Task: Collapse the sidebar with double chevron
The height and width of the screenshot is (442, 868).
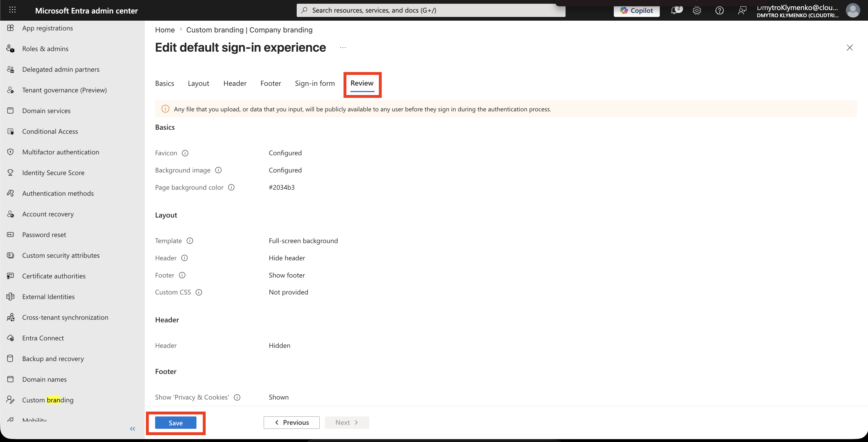Action: 132,429
